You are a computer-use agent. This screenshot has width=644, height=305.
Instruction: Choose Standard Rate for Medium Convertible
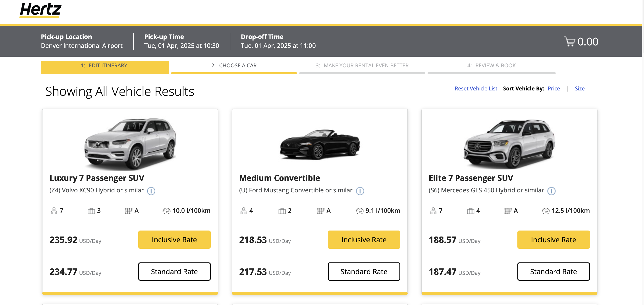pos(364,272)
